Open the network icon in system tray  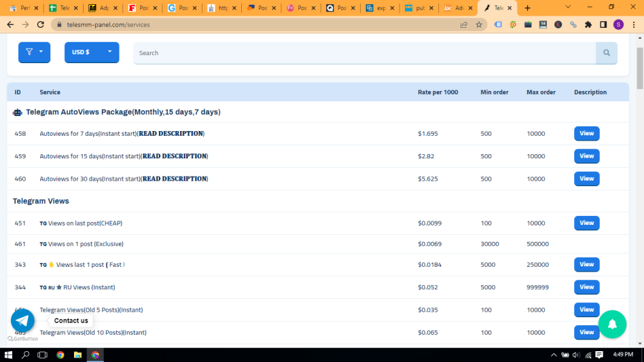tap(588, 355)
